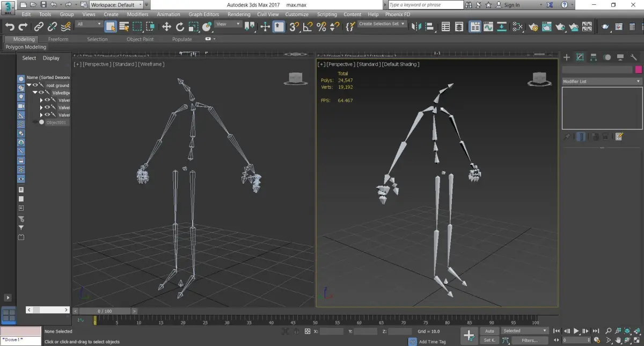Activate Select and Move tool

tap(166, 26)
